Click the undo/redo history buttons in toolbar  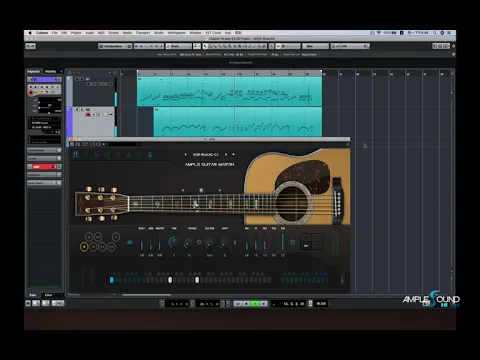31,46
